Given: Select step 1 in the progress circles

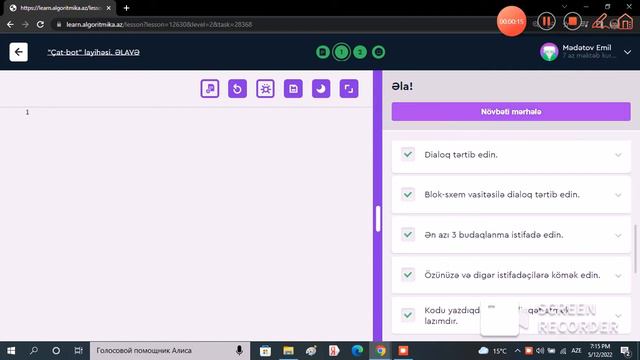Looking at the screenshot, I should coord(341,52).
